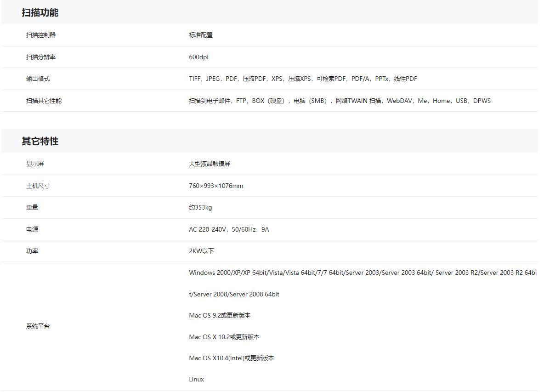544x392 pixels.
Task: Click the output format list starting with TIFF
Action: coord(303,79)
